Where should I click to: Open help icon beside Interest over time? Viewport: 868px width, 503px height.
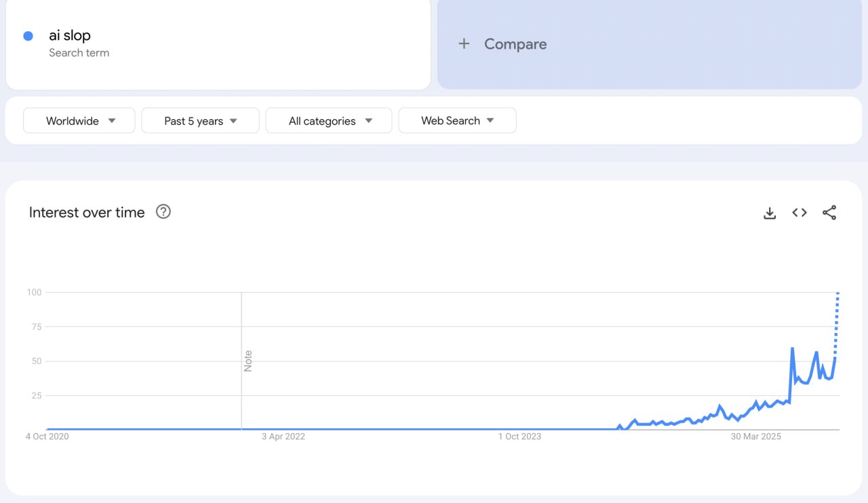coord(163,212)
